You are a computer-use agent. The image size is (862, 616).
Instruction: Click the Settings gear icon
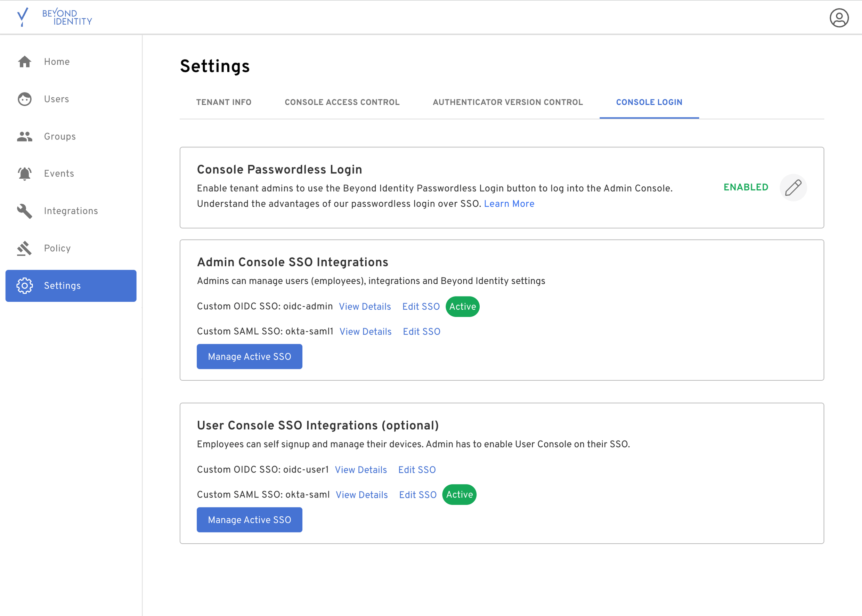click(x=25, y=286)
